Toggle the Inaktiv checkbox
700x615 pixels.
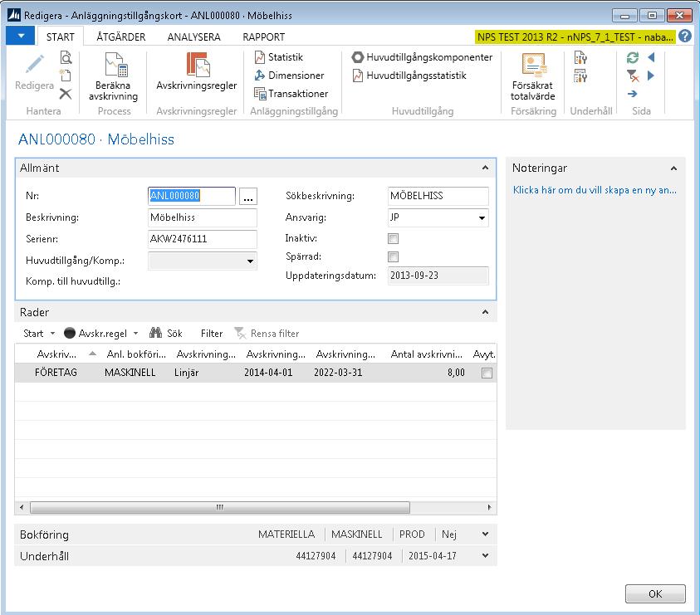pyautogui.click(x=393, y=238)
